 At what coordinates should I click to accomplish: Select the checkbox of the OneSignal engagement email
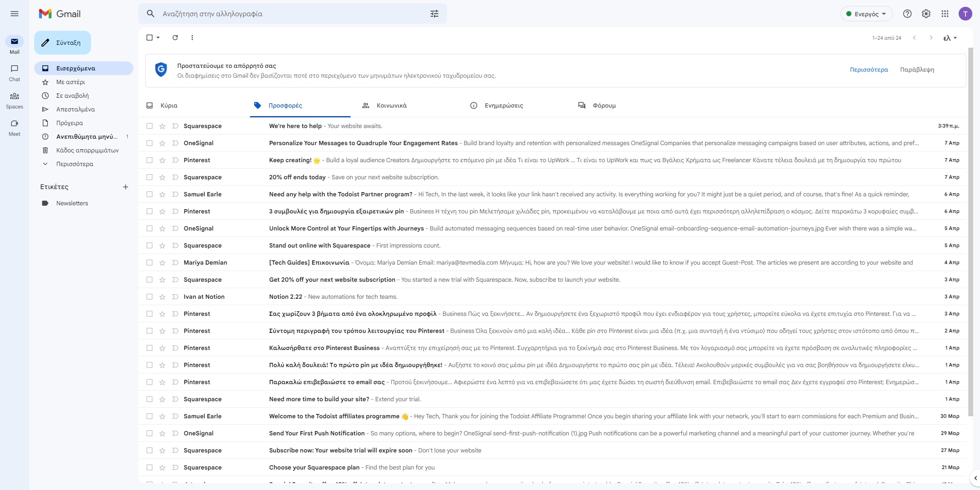pyautogui.click(x=150, y=143)
